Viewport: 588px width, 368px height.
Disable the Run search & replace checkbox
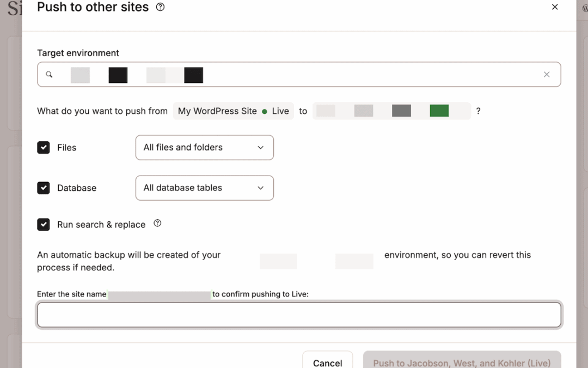coord(44,225)
